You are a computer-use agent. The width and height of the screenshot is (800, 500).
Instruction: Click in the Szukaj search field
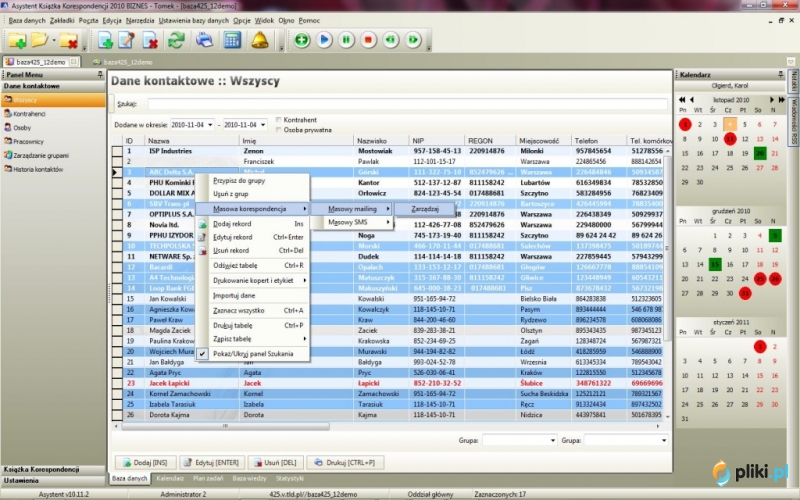[407, 104]
